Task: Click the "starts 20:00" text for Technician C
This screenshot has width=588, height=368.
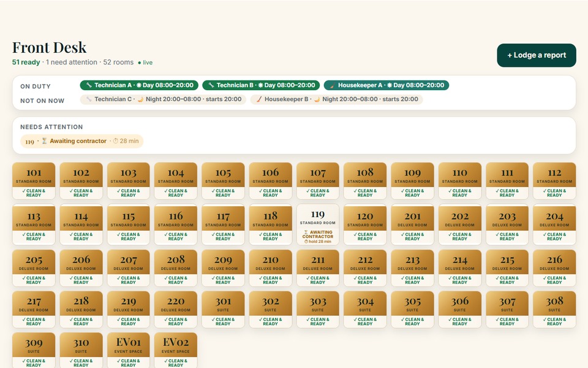Action: [224, 99]
